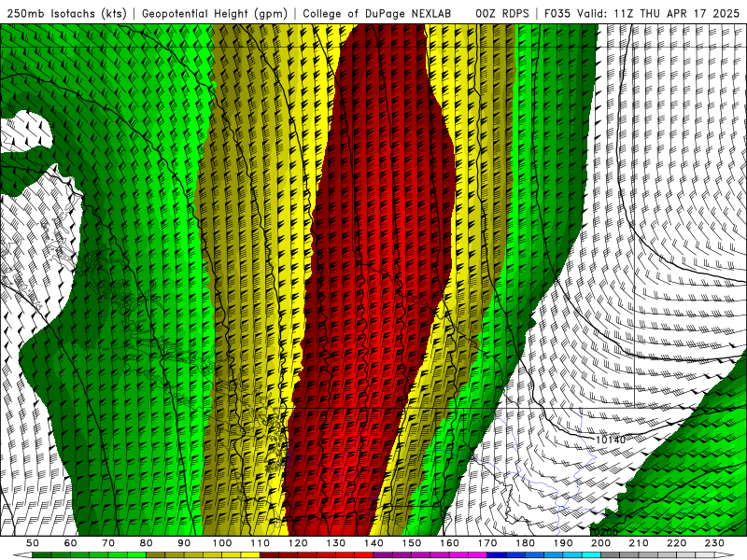Click the 'Geopotential Height (gpm)' title text

[x=215, y=13]
